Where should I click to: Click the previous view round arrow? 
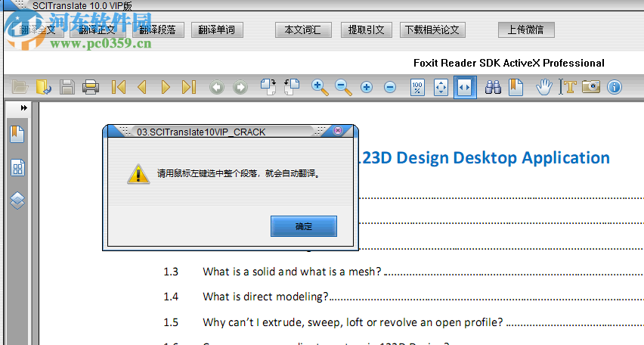[x=217, y=87]
